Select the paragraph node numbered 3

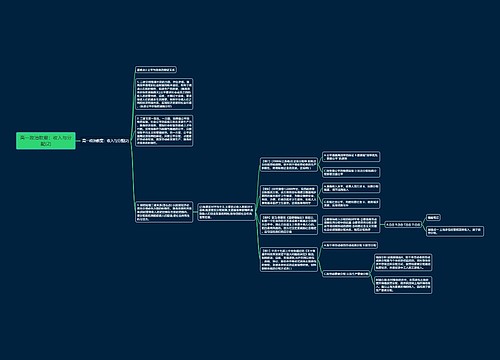164,212
